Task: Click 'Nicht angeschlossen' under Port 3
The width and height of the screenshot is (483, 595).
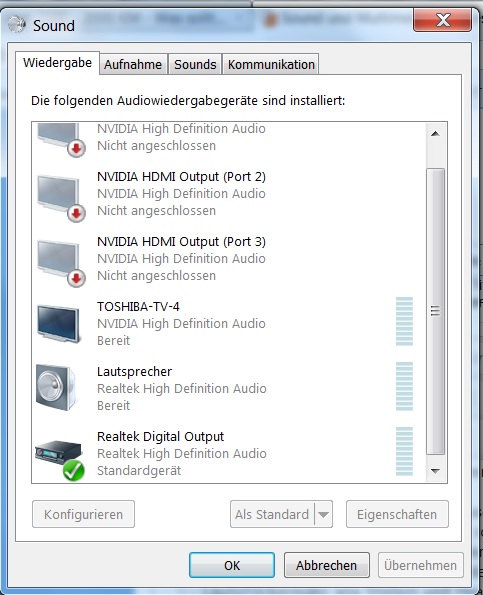Action: 156,275
